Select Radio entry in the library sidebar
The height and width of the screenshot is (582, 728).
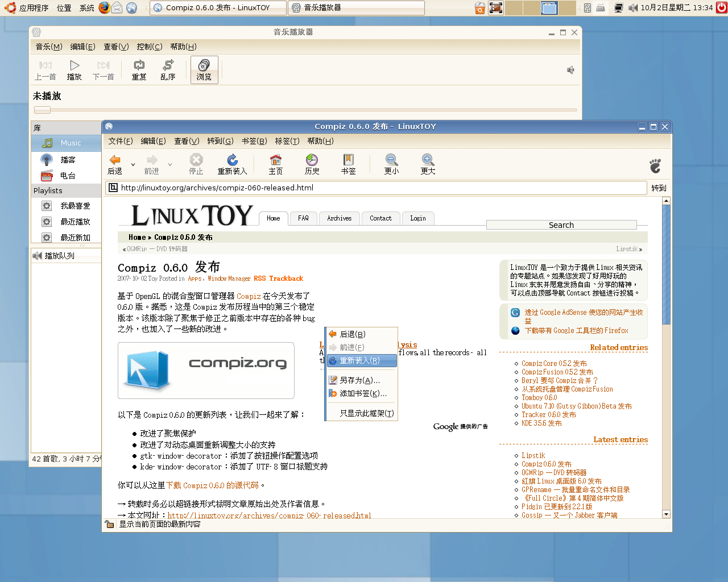tap(66, 176)
